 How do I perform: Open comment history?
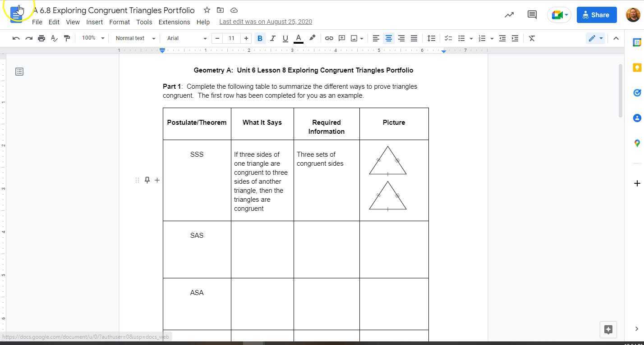click(x=532, y=15)
